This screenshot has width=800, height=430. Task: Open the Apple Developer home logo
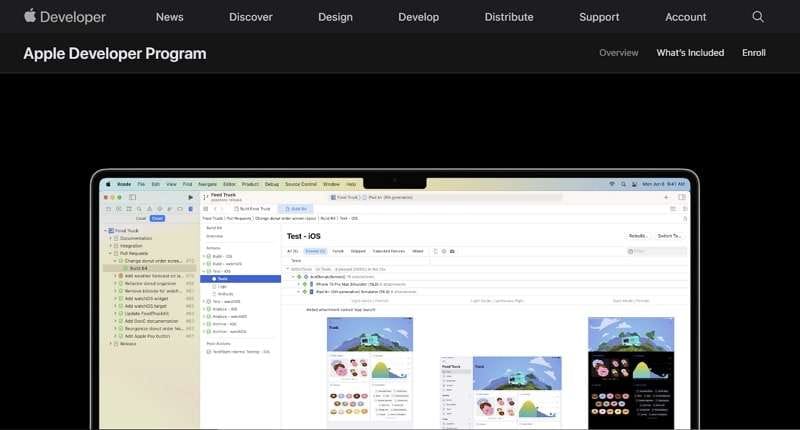click(x=65, y=17)
